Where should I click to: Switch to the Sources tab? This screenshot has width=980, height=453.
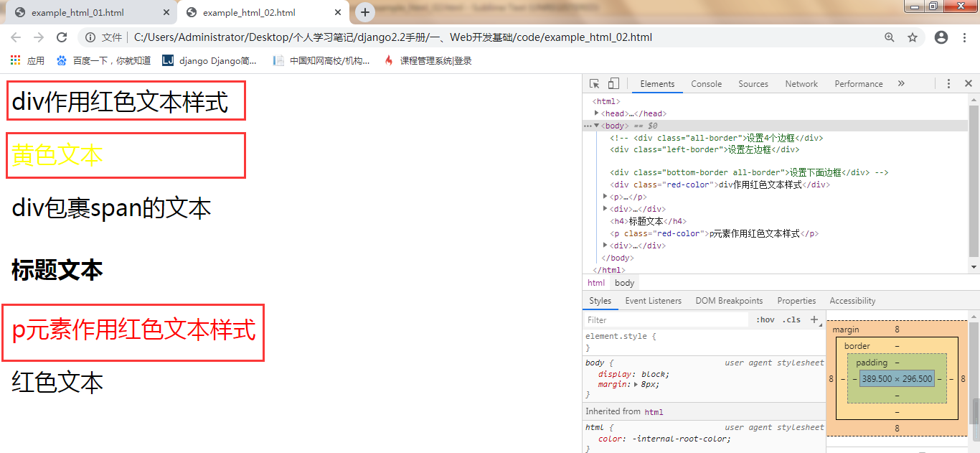[x=753, y=84]
